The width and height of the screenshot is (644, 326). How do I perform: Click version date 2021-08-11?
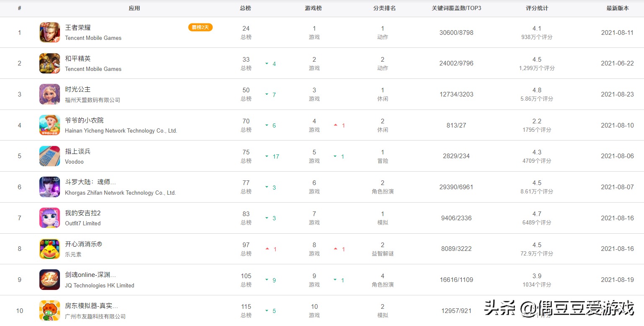[617, 32]
